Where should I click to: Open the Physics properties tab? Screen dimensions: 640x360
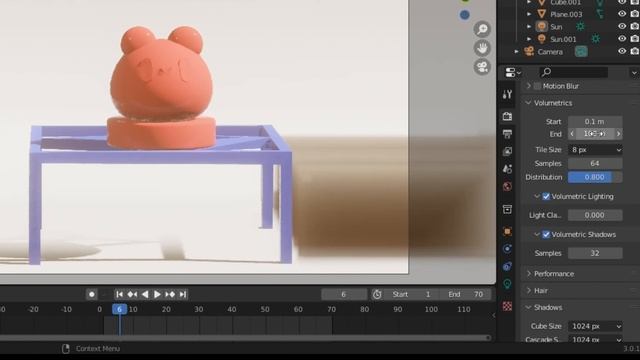pyautogui.click(x=507, y=249)
